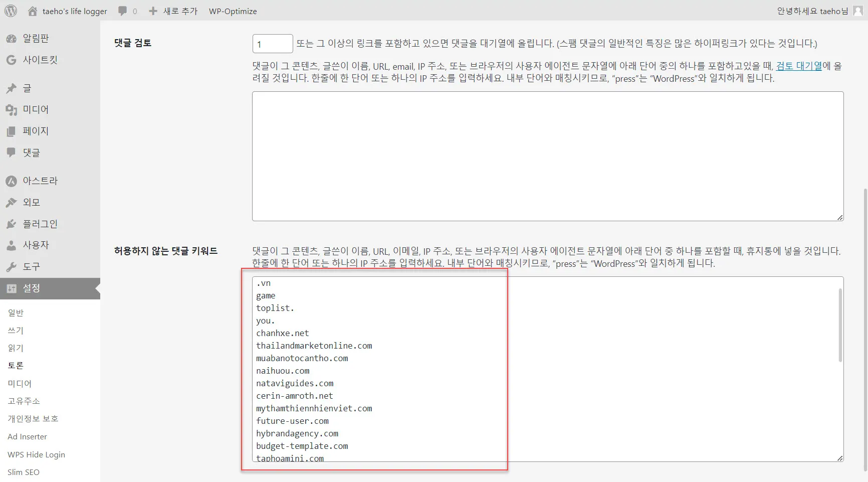
Task: Click the nataviguides.com line
Action: click(x=295, y=384)
